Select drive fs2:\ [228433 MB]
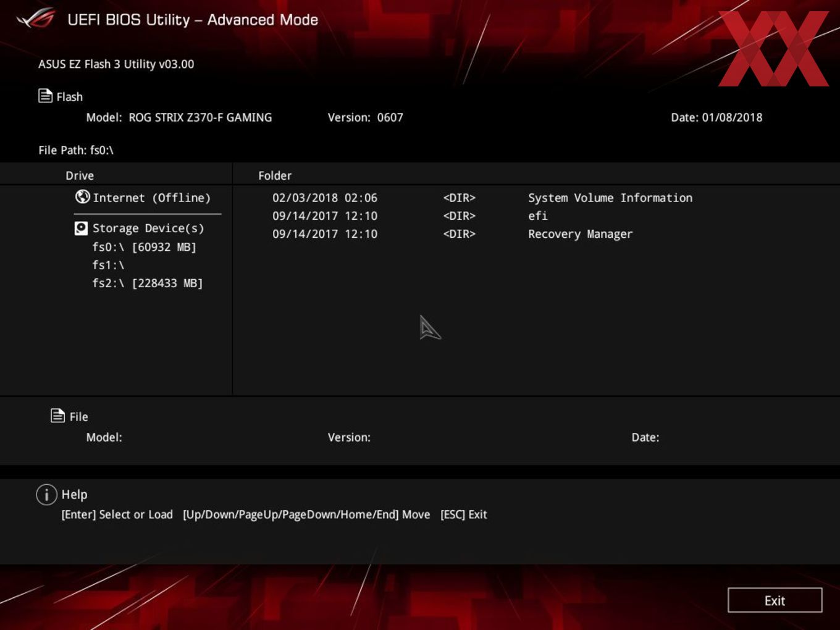840x630 pixels. click(148, 283)
